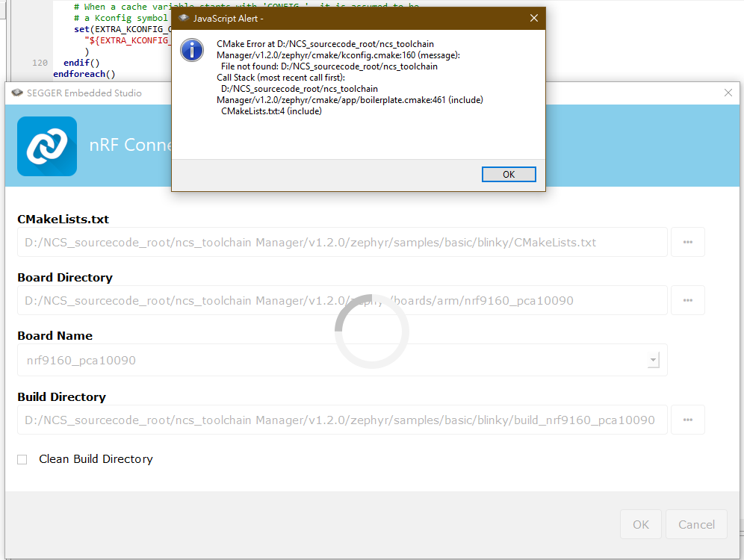Browse for the Board Directory
This screenshot has height=560, width=744.
click(687, 300)
